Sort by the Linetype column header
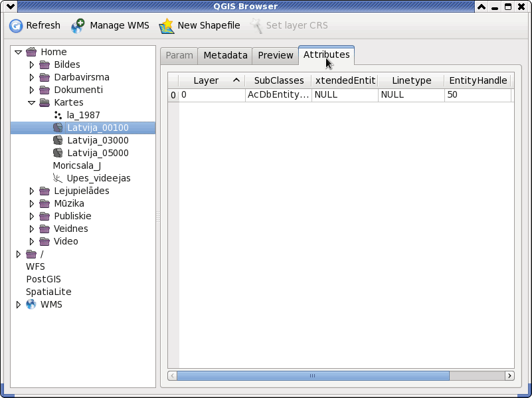This screenshot has height=398, width=532. [x=411, y=81]
